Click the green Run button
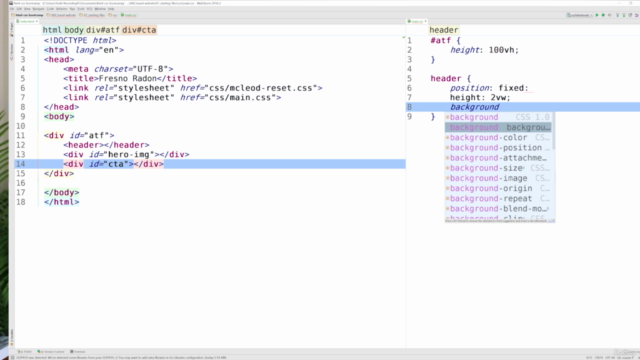 point(597,15)
